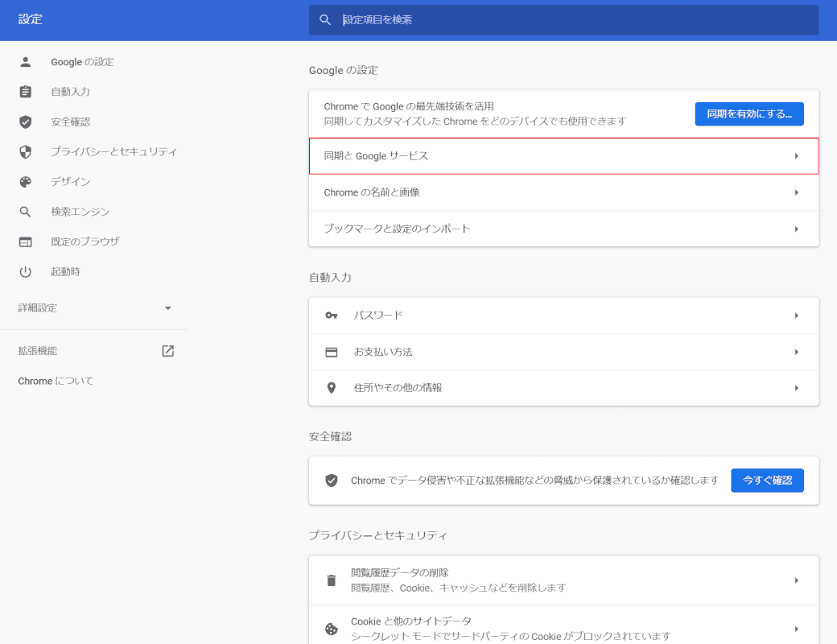Image resolution: width=837 pixels, height=644 pixels.
Task: Open the ブックマークと設定のインポート row arrow
Action: [x=796, y=229]
